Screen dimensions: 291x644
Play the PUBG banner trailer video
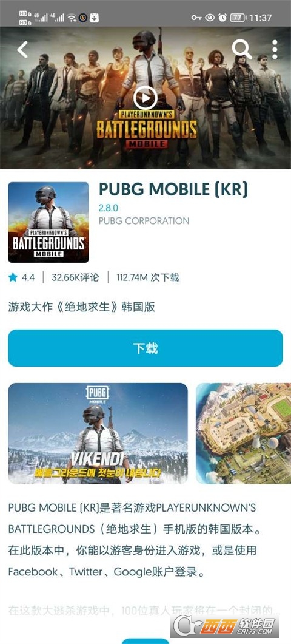click(x=145, y=98)
